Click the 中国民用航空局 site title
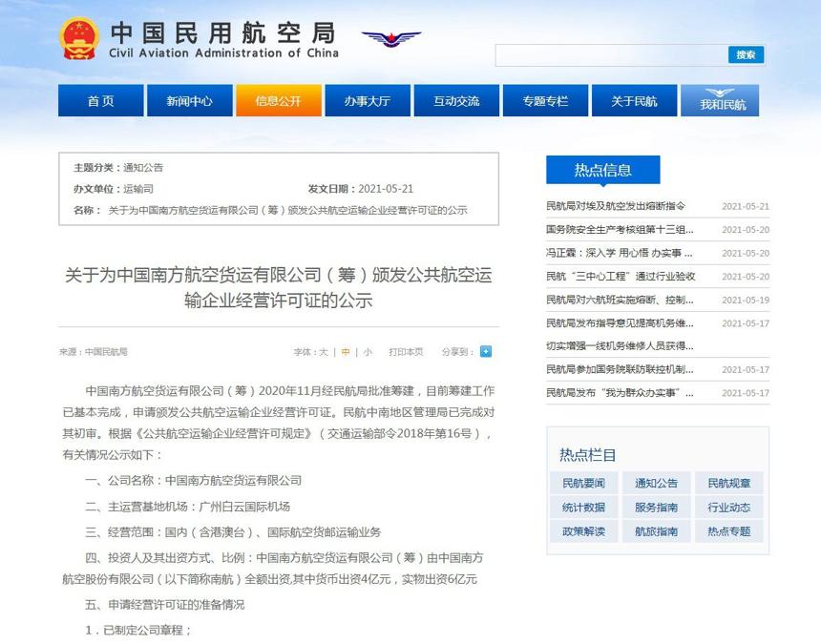Viewport: 821px width, 644px height. coord(223,33)
